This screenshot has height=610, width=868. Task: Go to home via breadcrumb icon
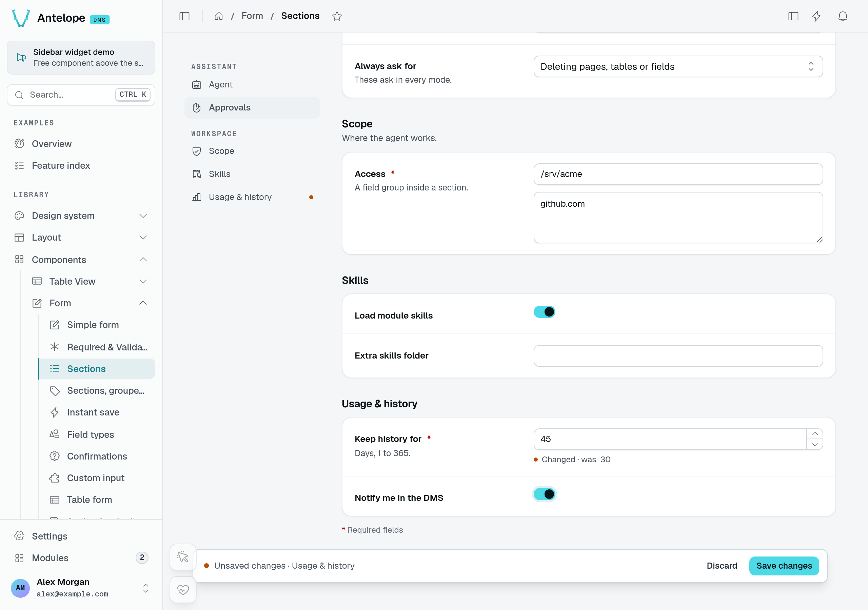click(x=218, y=16)
